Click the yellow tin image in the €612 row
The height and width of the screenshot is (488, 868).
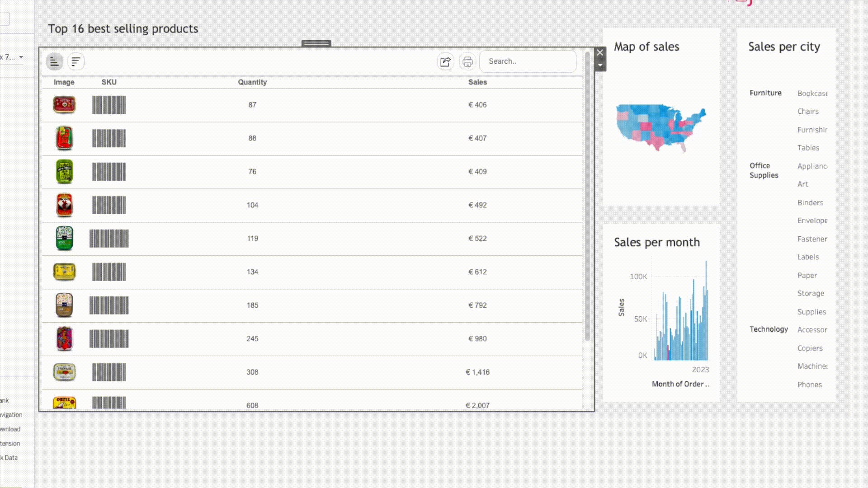point(64,272)
